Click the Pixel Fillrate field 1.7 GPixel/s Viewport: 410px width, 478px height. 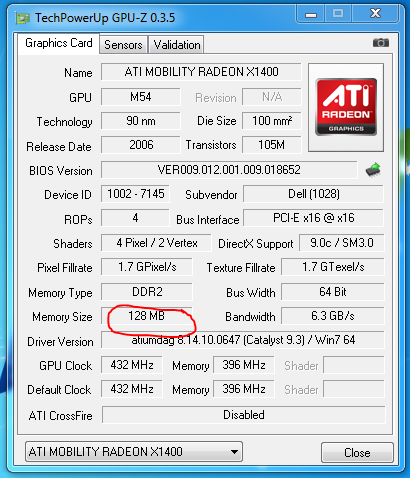147,267
